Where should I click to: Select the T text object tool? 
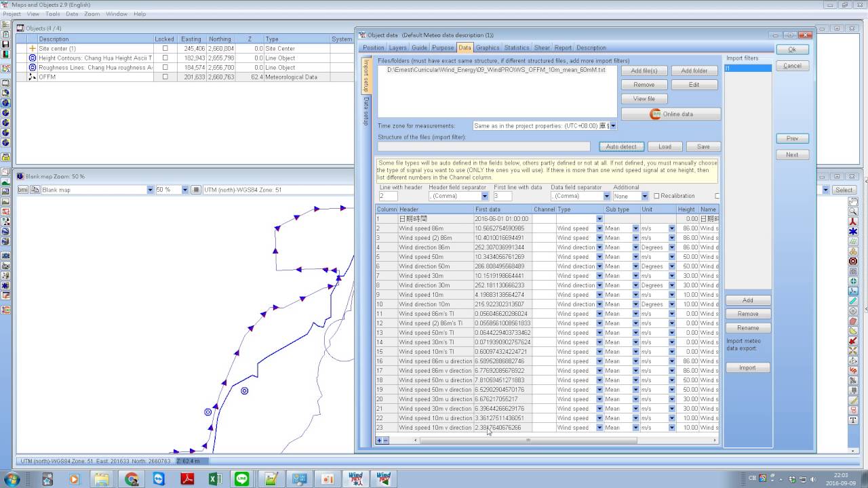853,420
